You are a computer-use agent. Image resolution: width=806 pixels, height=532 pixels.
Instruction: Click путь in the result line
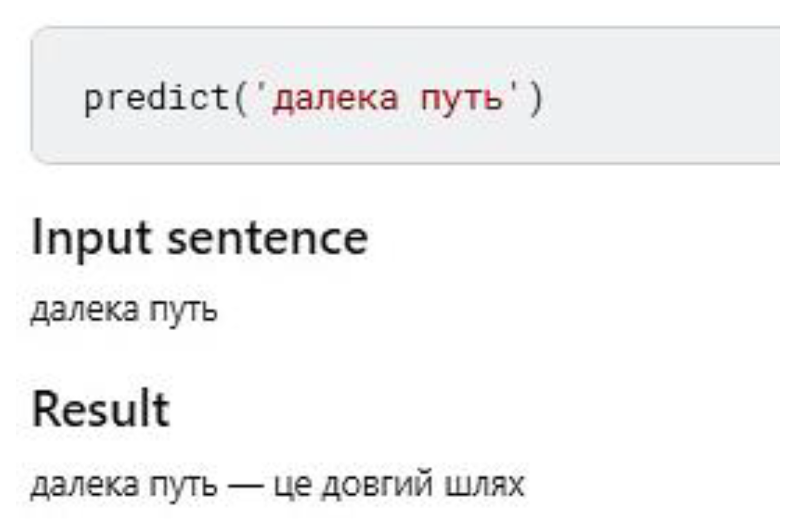click(183, 484)
